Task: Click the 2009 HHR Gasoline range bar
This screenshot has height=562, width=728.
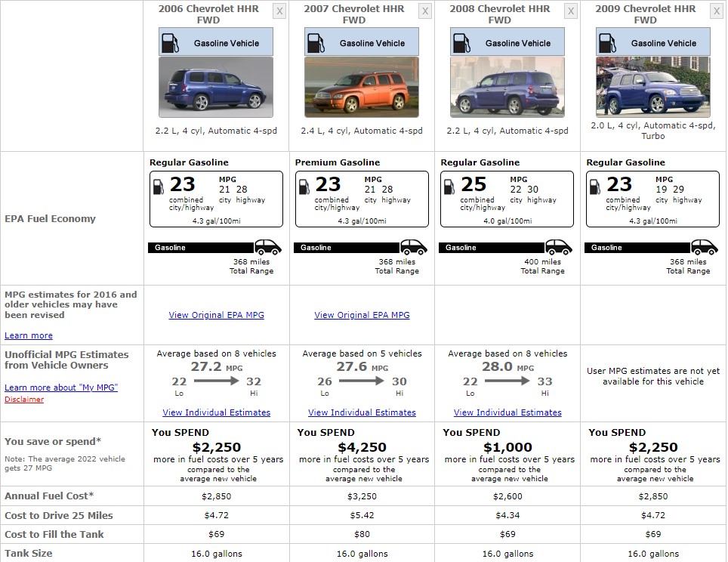Action: pos(638,248)
